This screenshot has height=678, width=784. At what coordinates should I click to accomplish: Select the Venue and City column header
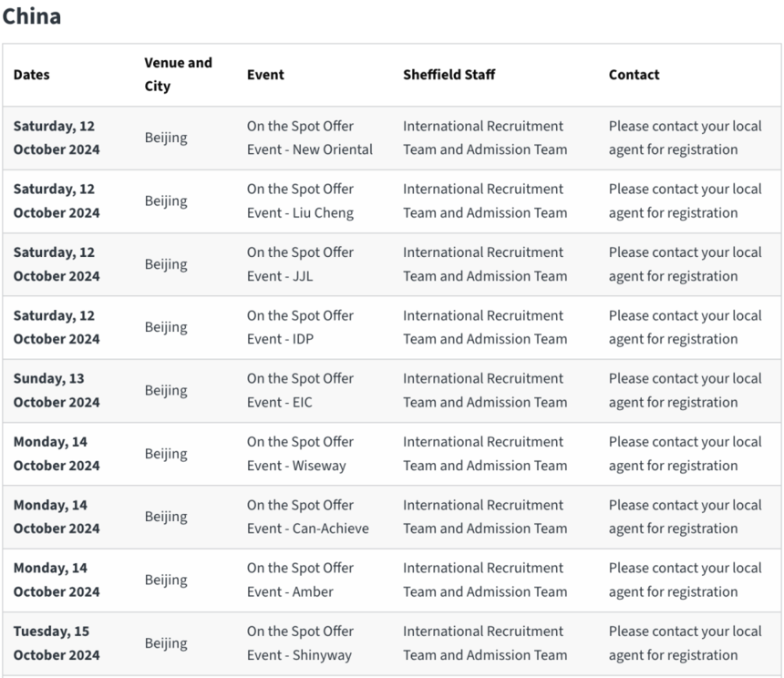pyautogui.click(x=178, y=75)
